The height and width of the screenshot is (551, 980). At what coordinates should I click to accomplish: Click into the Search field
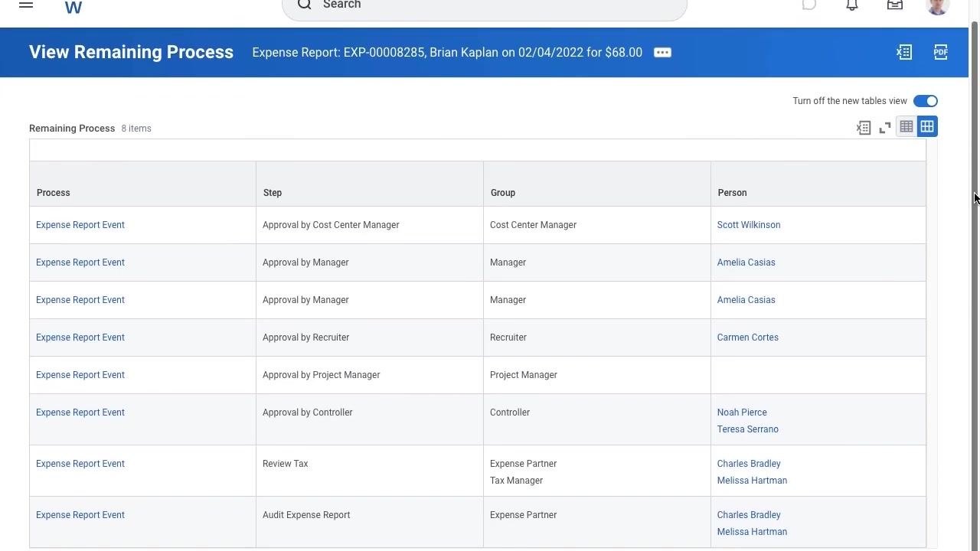click(484, 5)
